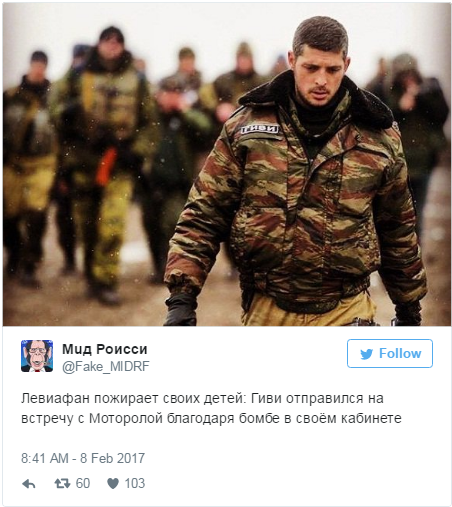This screenshot has height=507, width=452.
Task: View the 103 likes count
Action: click(x=135, y=483)
